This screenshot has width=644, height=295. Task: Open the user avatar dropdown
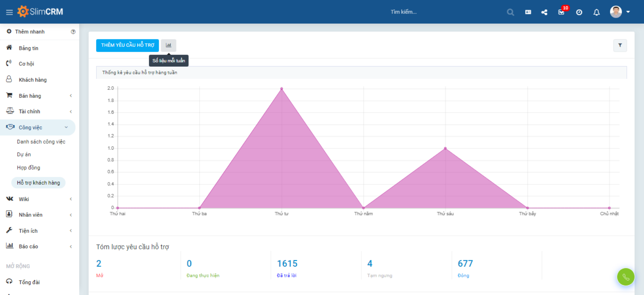point(620,12)
